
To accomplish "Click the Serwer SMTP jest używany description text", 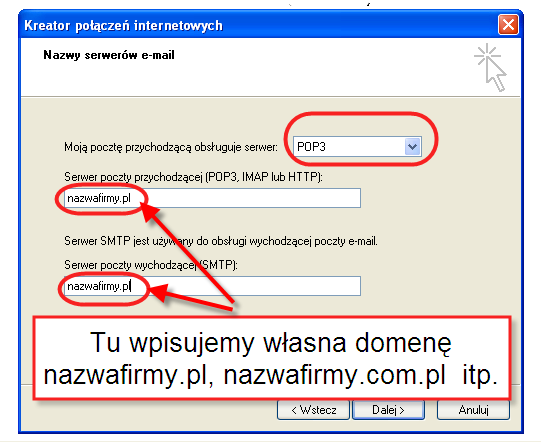I will pyautogui.click(x=221, y=241).
